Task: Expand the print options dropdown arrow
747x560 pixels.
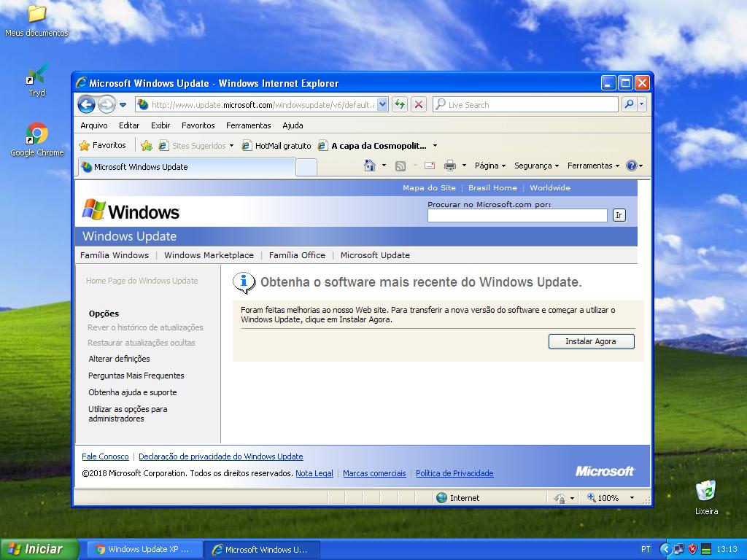Action: coord(464,166)
